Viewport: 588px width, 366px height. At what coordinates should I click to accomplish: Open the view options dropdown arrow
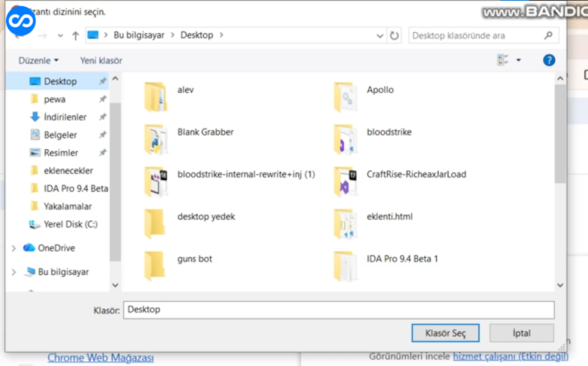click(519, 60)
